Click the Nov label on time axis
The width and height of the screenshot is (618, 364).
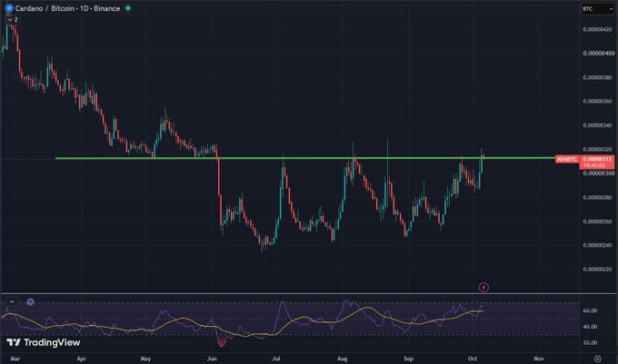pos(539,359)
